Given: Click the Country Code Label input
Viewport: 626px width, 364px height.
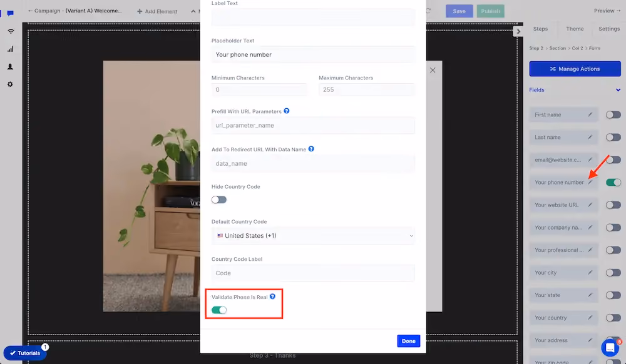Looking at the screenshot, I should click(313, 273).
